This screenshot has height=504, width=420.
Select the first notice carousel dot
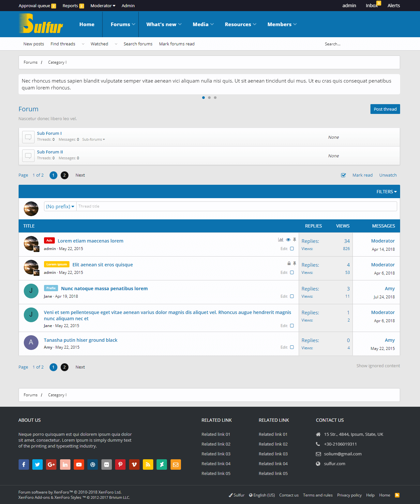pyautogui.click(x=203, y=98)
